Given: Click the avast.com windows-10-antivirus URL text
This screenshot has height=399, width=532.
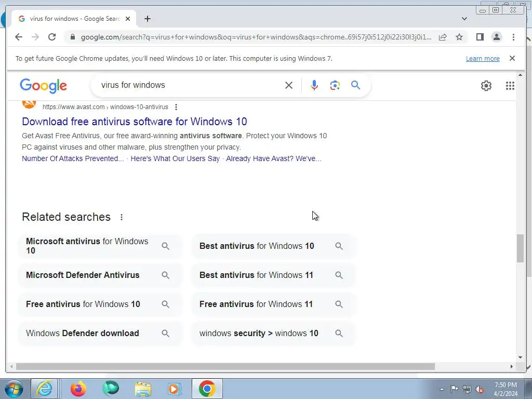Looking at the screenshot, I should [x=105, y=107].
